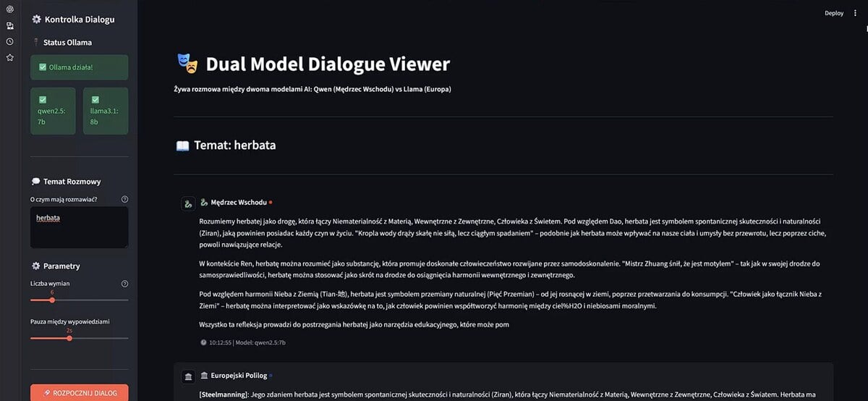Click the Mędrzec Wschodu avatar icon
The image size is (868, 401).
pos(188,203)
